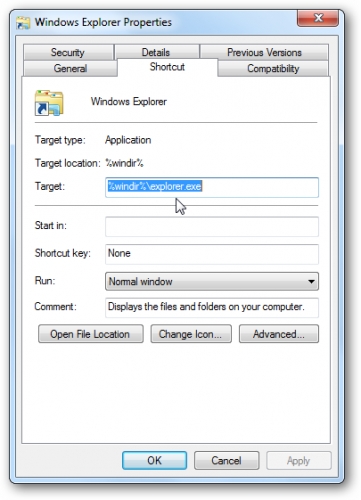361x500 pixels.
Task: Click the Apply button
Action: [x=299, y=461]
